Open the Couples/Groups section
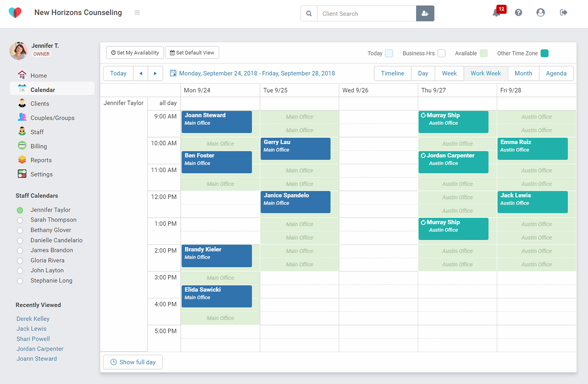Viewport: 588px width, 384px height. tap(53, 118)
